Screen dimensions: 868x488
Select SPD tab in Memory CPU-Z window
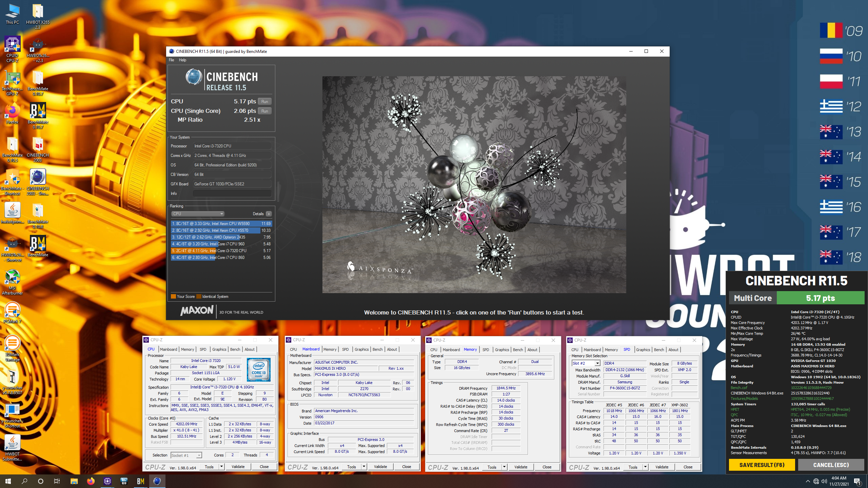(486, 350)
